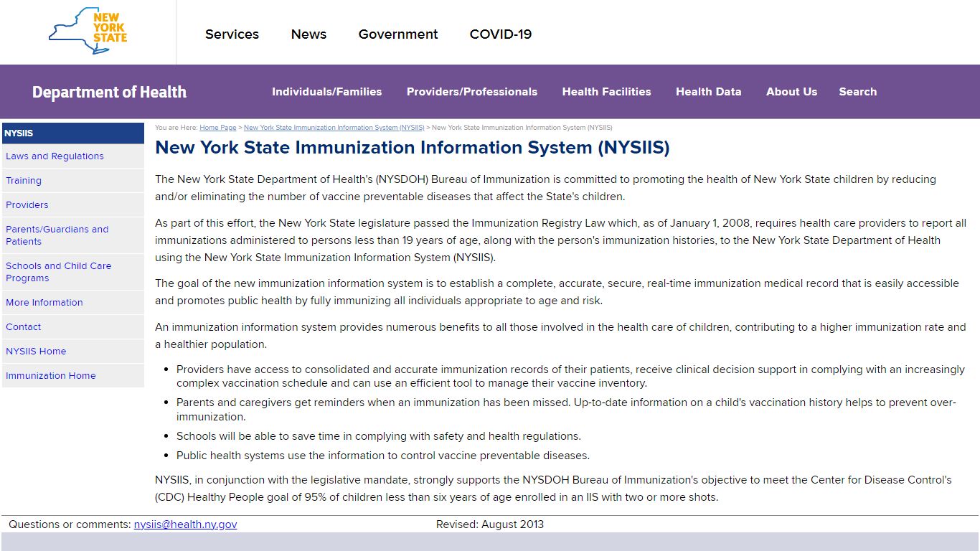Click paragraph starting 'The goal of the new'
This screenshot has height=551, width=980.
(x=557, y=292)
